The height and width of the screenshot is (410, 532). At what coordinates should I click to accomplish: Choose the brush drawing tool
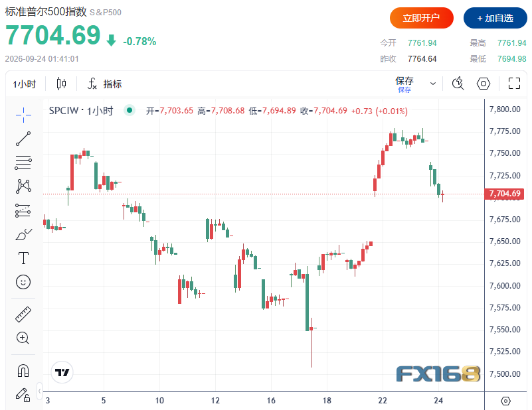click(x=23, y=234)
